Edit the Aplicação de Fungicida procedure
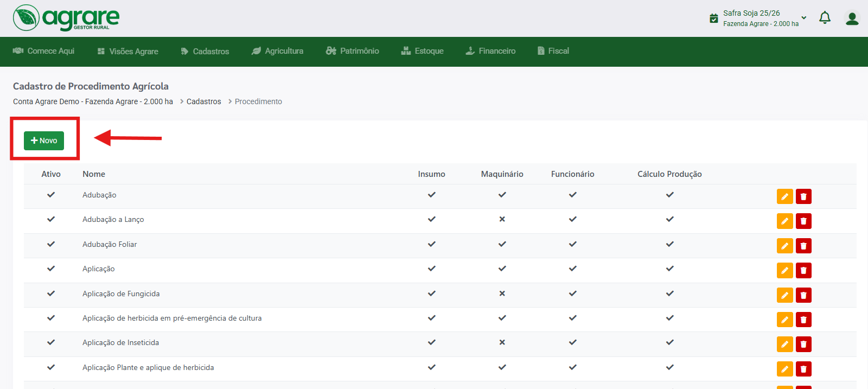 (784, 295)
